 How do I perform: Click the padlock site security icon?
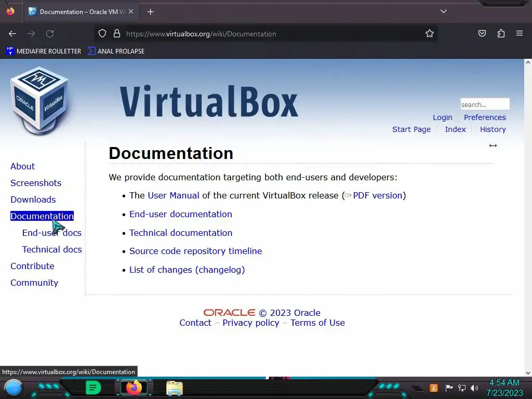coord(117,34)
